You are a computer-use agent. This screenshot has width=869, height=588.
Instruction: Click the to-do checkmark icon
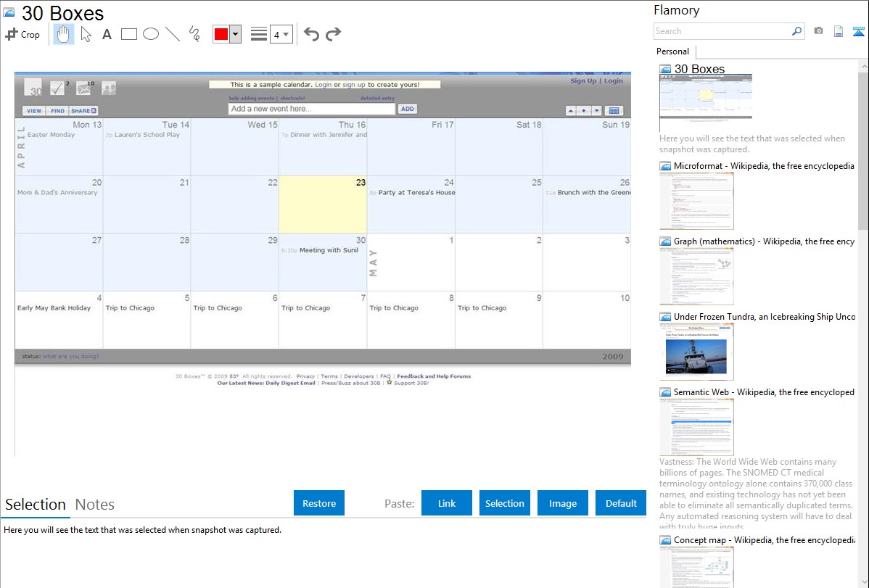[x=57, y=87]
